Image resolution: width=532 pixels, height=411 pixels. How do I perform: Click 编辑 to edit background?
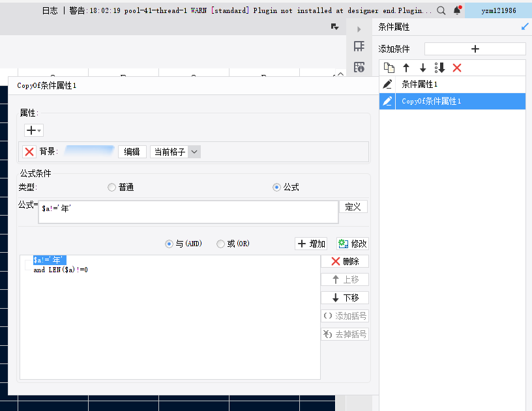coord(132,152)
